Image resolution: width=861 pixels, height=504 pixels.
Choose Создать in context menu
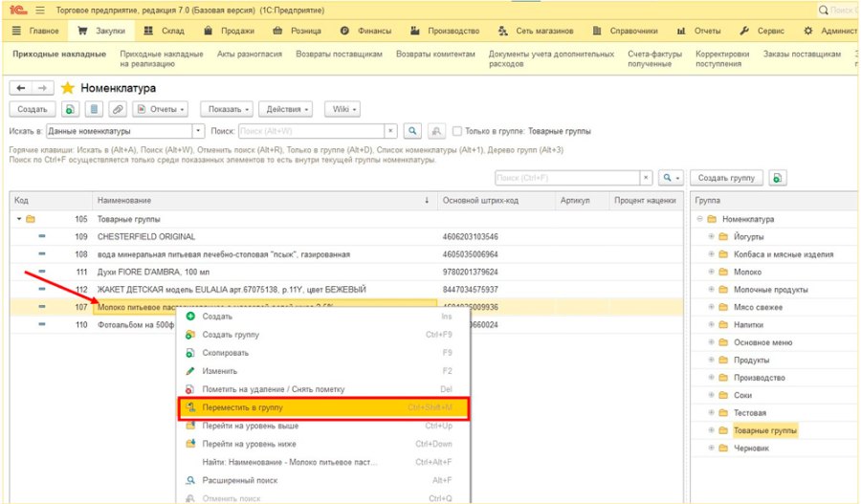tap(324, 317)
